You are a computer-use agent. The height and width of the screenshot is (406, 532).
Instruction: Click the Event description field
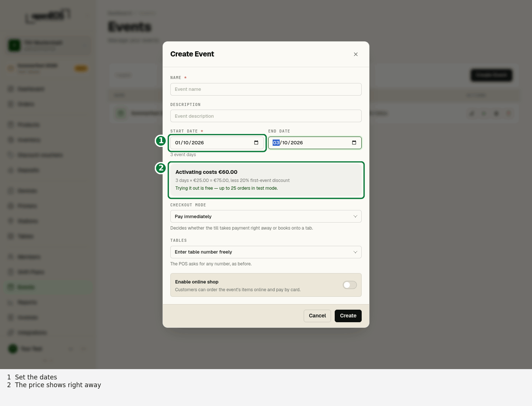(x=266, y=116)
